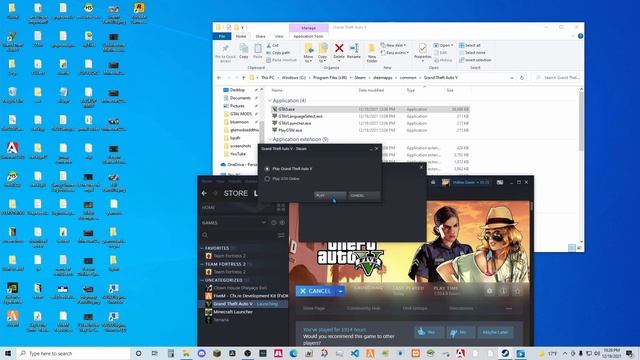Select Play GTA Online radio option
Image resolution: width=640 pixels, height=360 pixels.
[x=267, y=179]
